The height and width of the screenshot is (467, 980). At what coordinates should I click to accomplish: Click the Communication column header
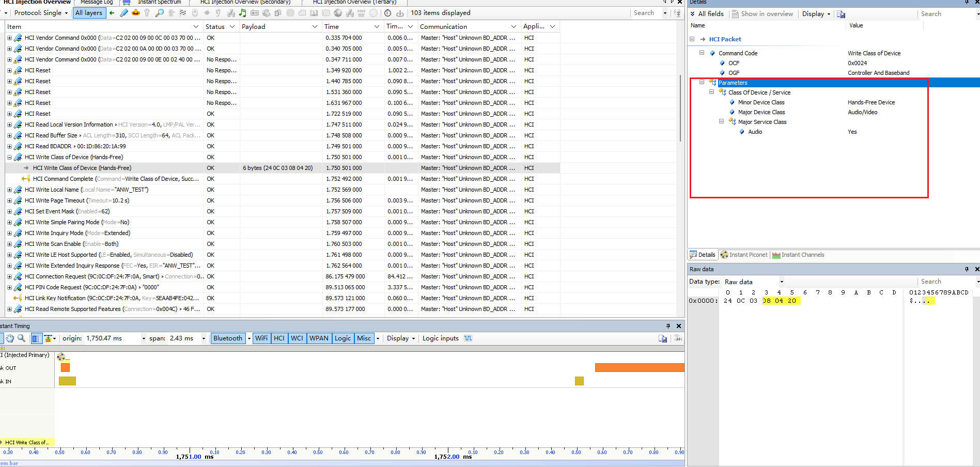click(468, 26)
